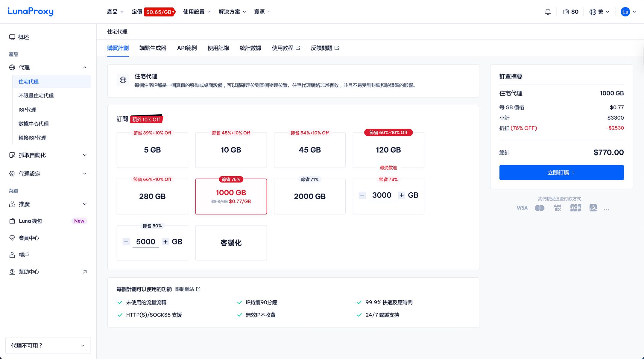This screenshot has width=644, height=359.
Task: Click the 抓取自動化 sidebar icon
Action: pos(12,155)
